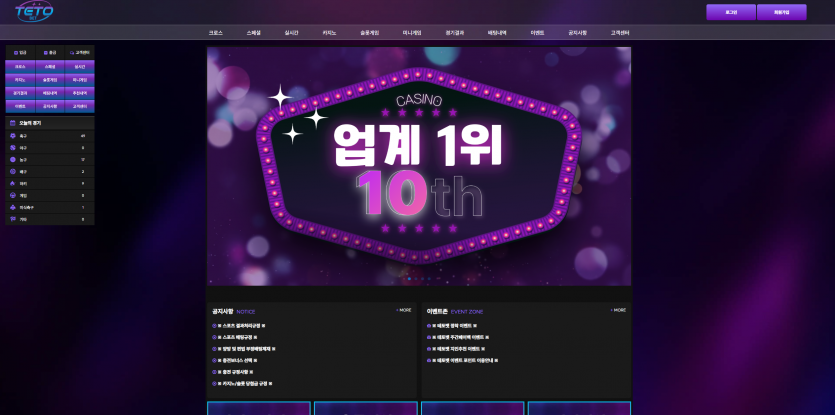Open the 테토벳 출석 이벤트 link
The width and height of the screenshot is (835, 415).
454,326
